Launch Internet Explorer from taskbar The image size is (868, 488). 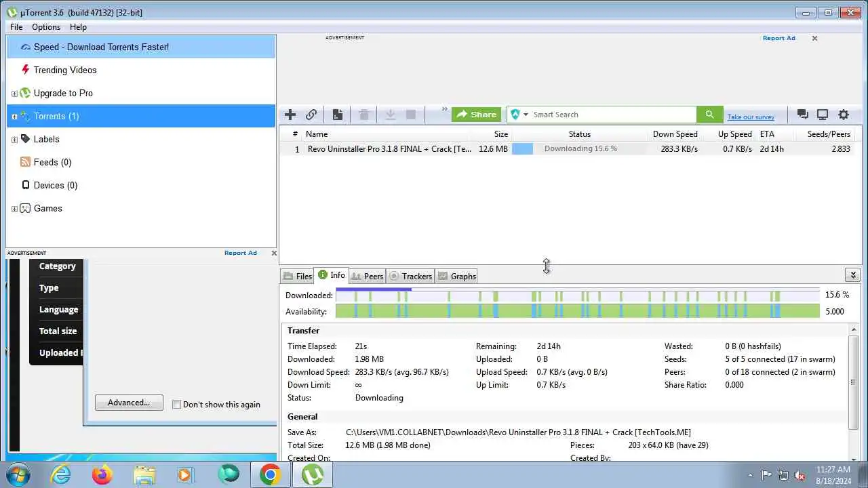(x=61, y=475)
